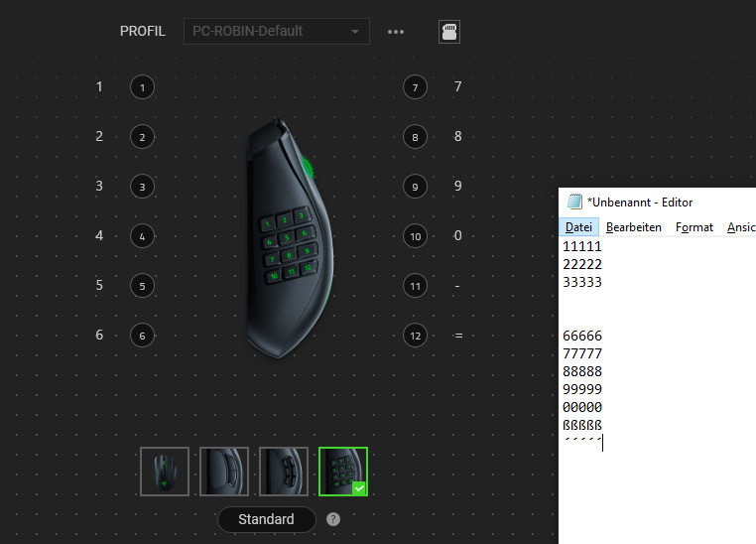Click the Standard mode button
This screenshot has width=756, height=544.
point(267,519)
